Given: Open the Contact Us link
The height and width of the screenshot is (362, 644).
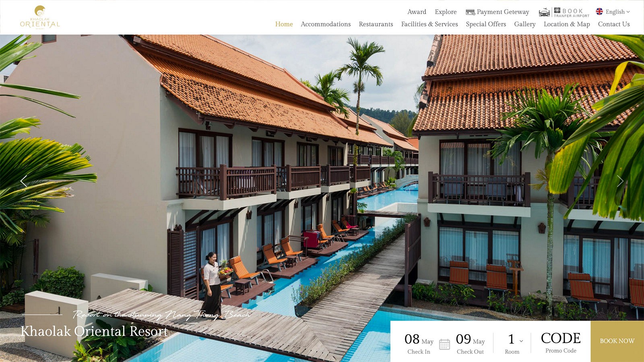Looking at the screenshot, I should (x=614, y=24).
